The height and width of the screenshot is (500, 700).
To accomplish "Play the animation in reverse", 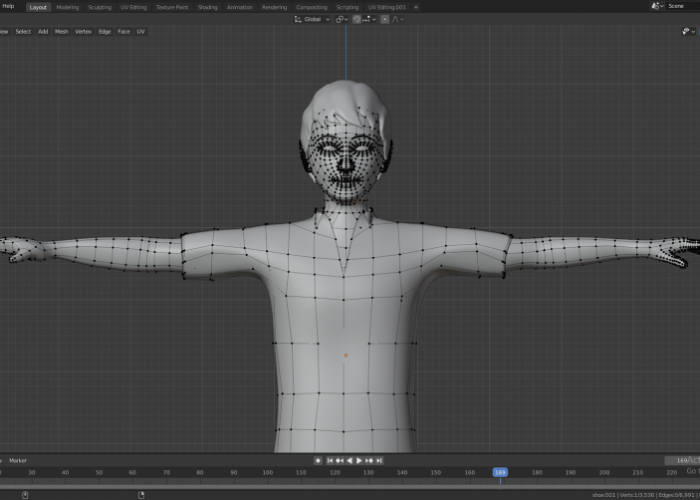I will (x=350, y=460).
